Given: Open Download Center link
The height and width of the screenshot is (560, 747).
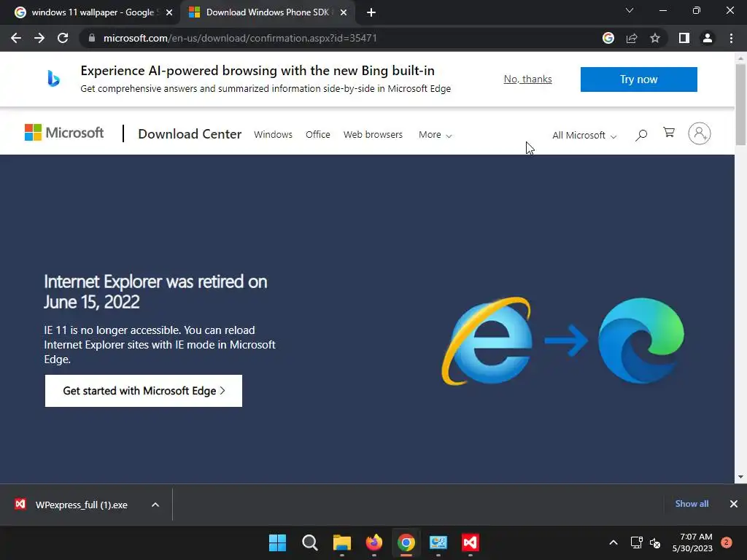Looking at the screenshot, I should coord(190,134).
